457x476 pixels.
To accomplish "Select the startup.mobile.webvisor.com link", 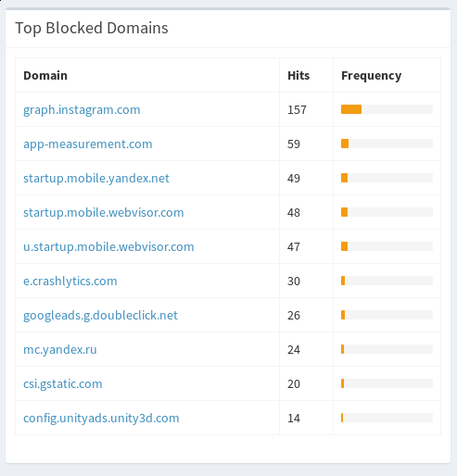I will coord(104,212).
